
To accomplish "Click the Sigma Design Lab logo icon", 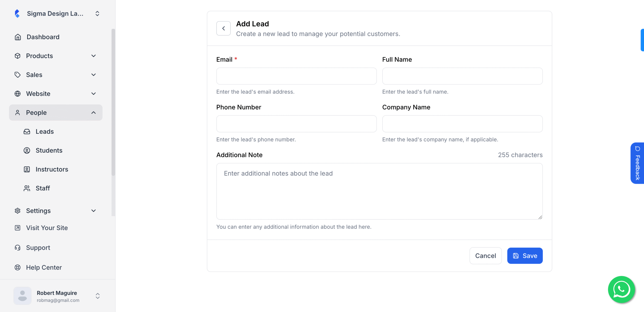I will tap(17, 14).
